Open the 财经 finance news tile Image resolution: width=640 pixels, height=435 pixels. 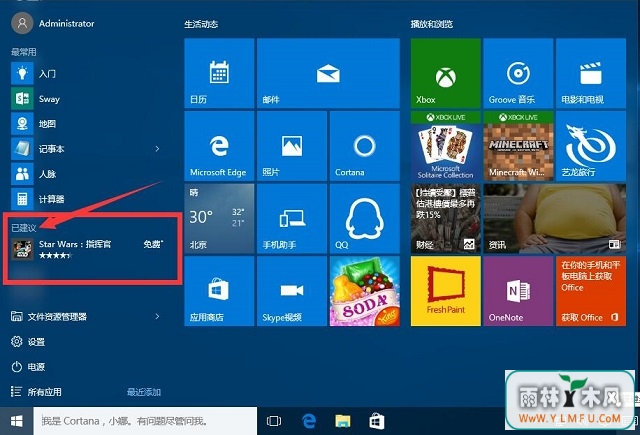click(x=446, y=219)
